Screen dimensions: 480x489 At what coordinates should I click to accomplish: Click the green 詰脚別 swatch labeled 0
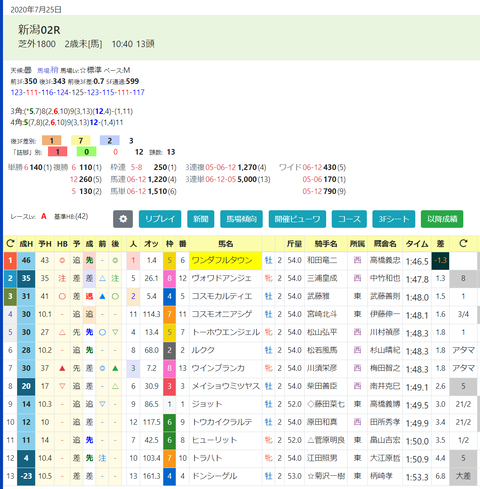87,152
